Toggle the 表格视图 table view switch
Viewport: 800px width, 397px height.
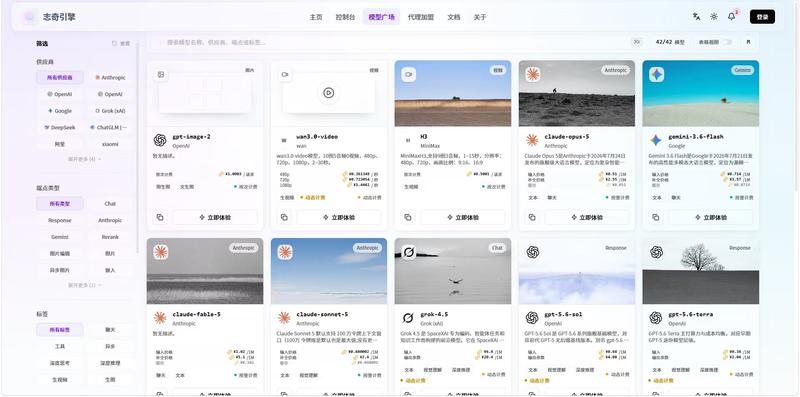pyautogui.click(x=727, y=42)
